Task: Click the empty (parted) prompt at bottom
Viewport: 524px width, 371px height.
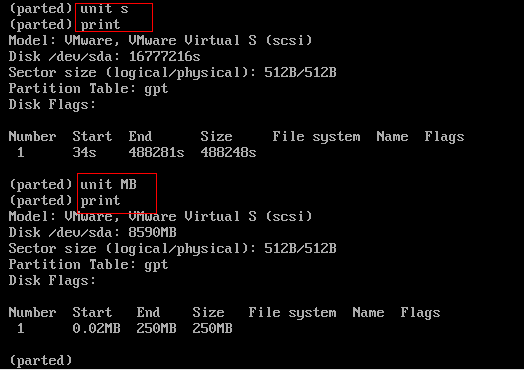Action: 41,361
